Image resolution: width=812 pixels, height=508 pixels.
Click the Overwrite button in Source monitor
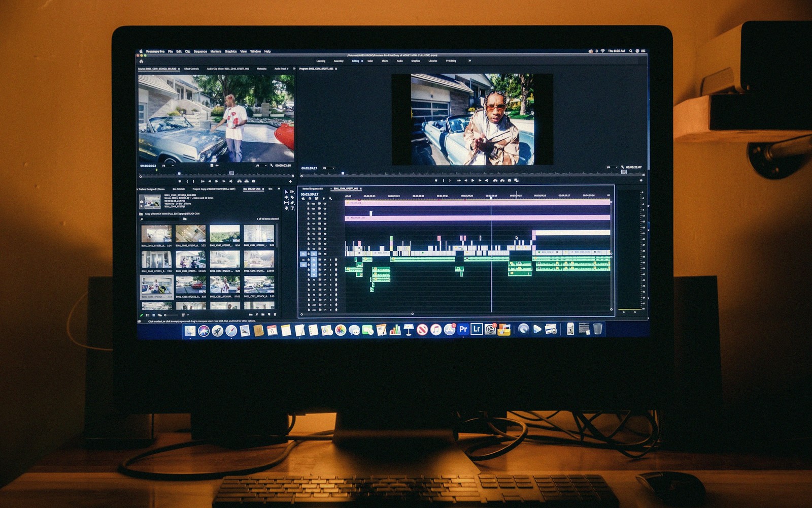point(247,181)
